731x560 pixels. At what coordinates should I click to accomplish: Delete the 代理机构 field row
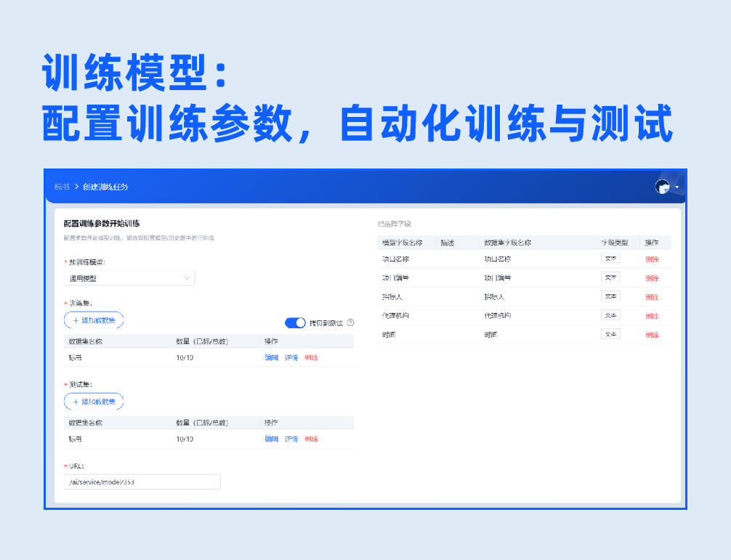tap(653, 316)
